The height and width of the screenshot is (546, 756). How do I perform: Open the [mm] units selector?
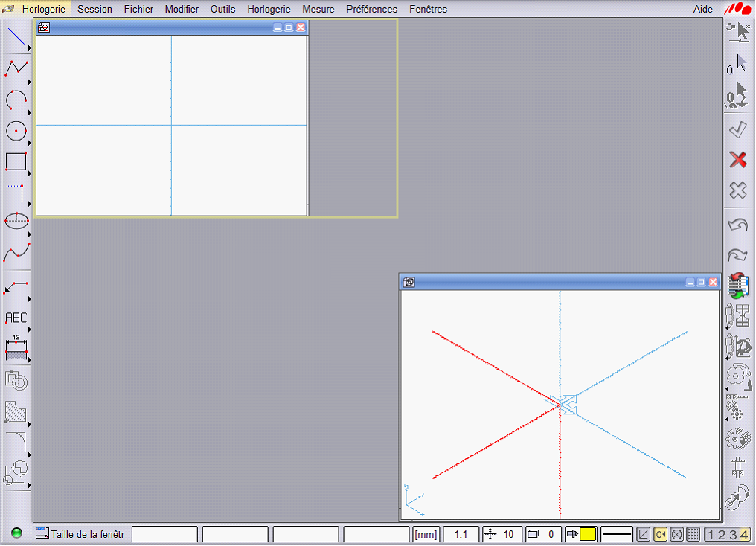point(426,534)
